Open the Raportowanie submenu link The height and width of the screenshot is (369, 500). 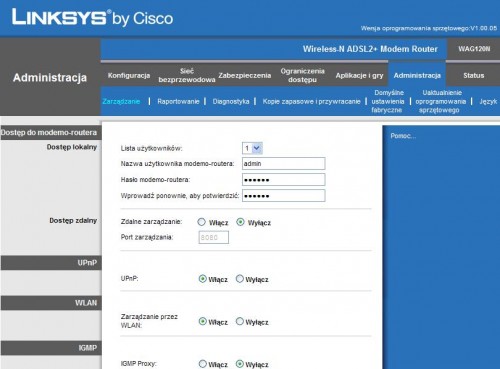click(x=178, y=101)
